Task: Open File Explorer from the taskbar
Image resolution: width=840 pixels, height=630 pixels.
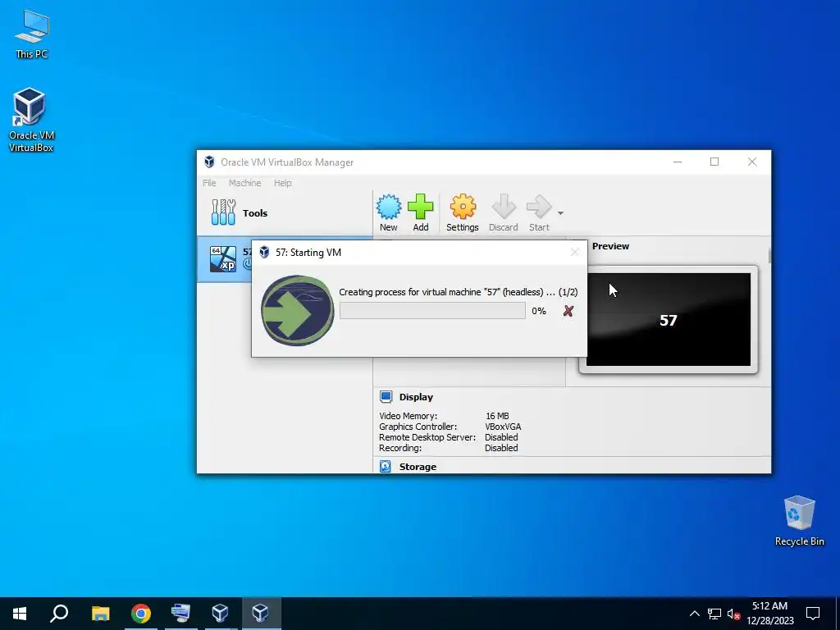Action: pos(100,614)
